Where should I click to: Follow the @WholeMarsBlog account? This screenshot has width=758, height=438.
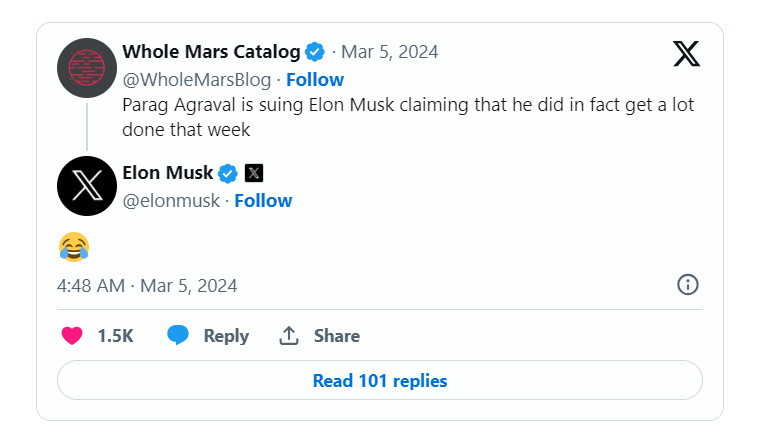[315, 79]
